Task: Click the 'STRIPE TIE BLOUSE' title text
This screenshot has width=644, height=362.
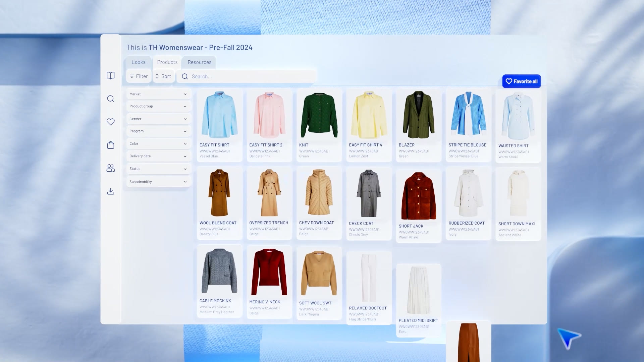Action: 467,145
